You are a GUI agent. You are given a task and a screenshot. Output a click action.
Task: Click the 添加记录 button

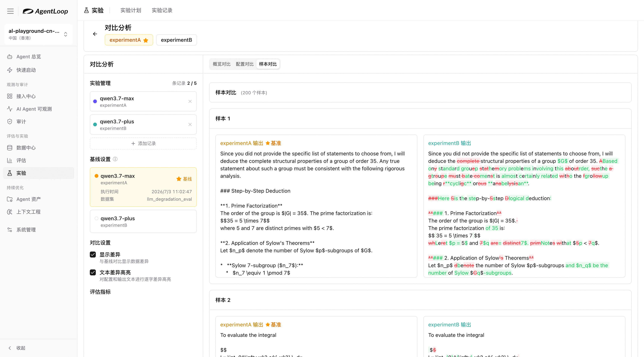pos(143,143)
